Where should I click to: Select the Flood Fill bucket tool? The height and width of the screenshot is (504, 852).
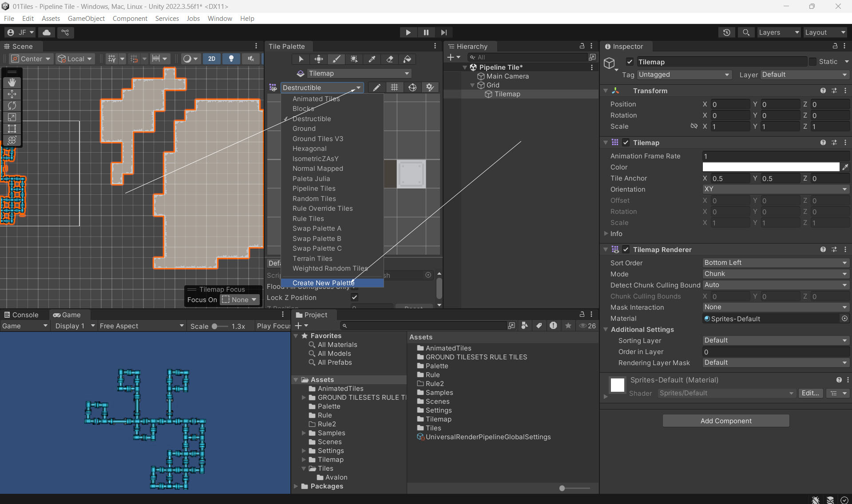point(407,59)
